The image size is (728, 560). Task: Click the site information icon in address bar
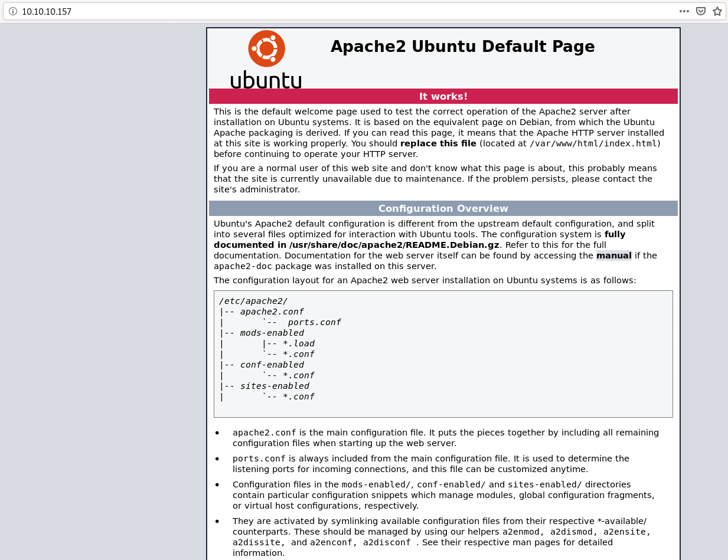13,11
